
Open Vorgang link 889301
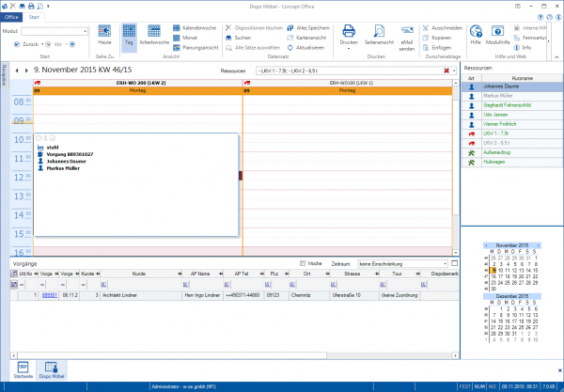pyautogui.click(x=49, y=294)
